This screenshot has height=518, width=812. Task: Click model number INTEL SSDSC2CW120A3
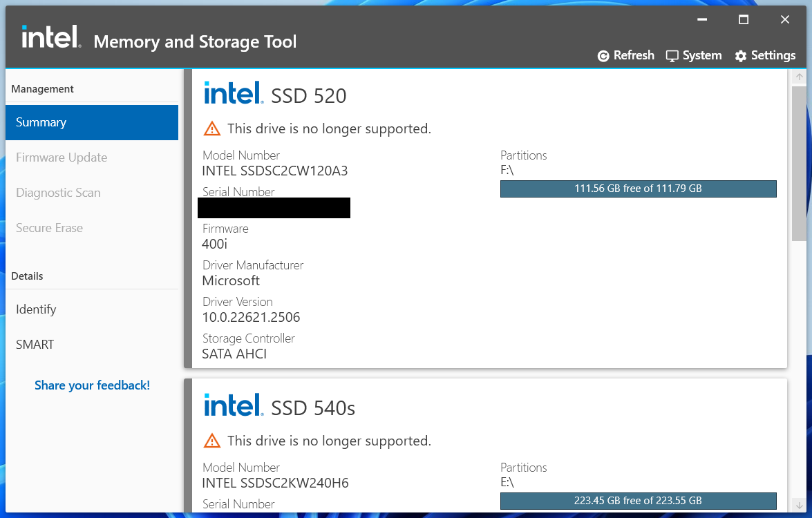(275, 171)
